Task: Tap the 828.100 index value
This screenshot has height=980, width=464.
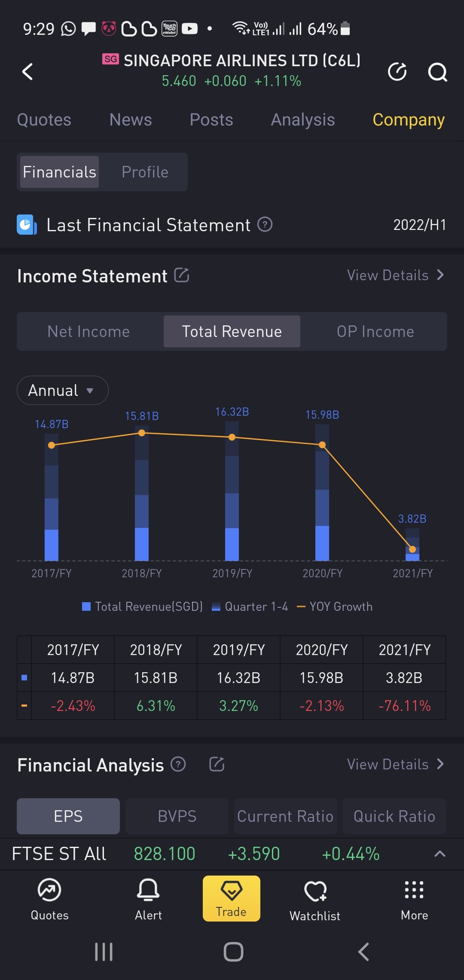Action: (x=165, y=854)
